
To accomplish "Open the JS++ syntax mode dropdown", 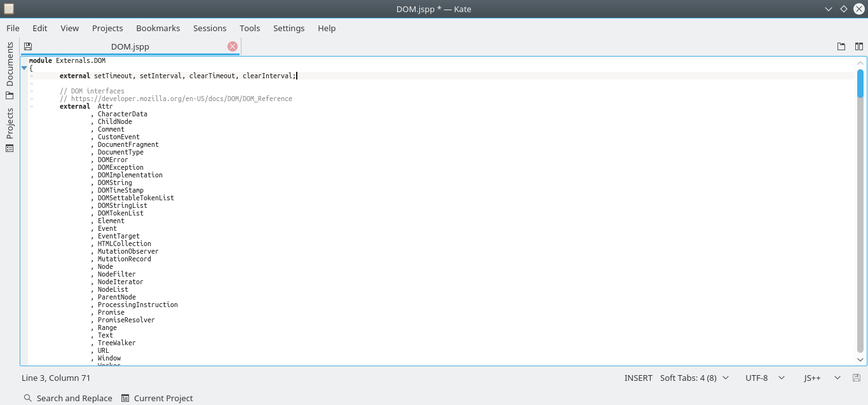I will 822,378.
